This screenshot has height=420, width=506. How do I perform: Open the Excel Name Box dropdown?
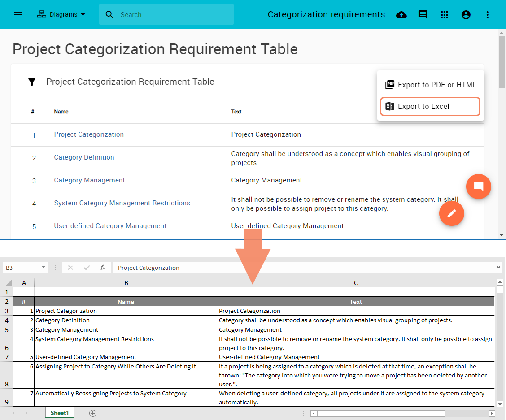(44, 268)
